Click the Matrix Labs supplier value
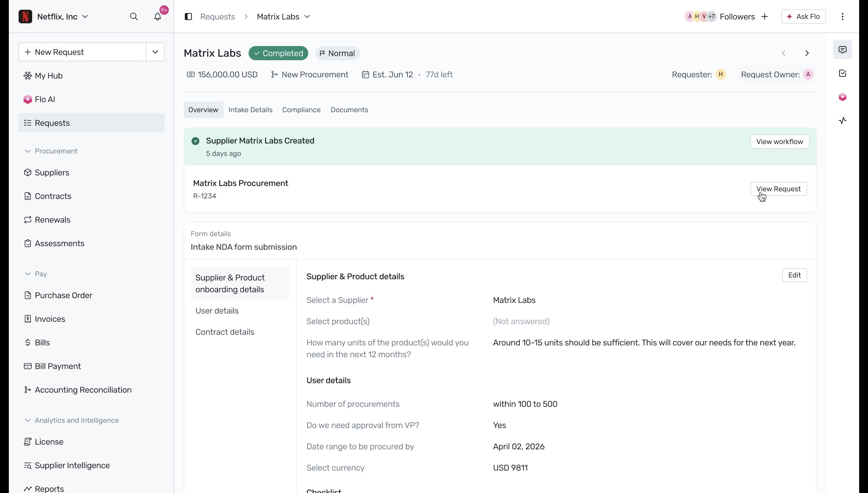The width and height of the screenshot is (868, 493). pos(514,300)
